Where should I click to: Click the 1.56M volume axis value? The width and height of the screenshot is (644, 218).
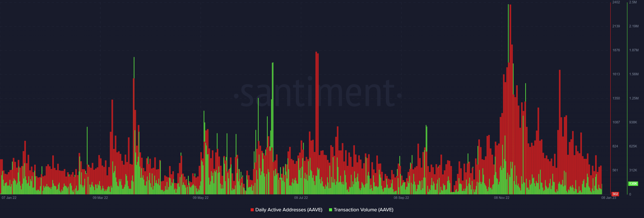tap(634, 74)
